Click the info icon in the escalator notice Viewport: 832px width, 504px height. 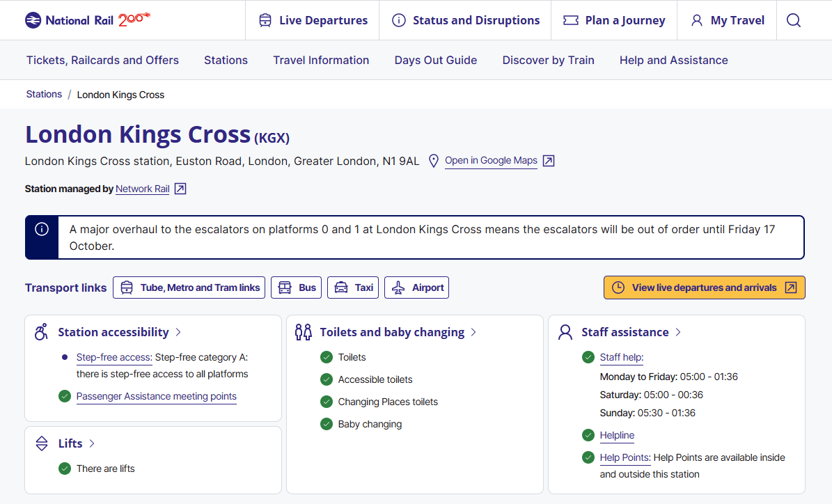click(x=41, y=228)
